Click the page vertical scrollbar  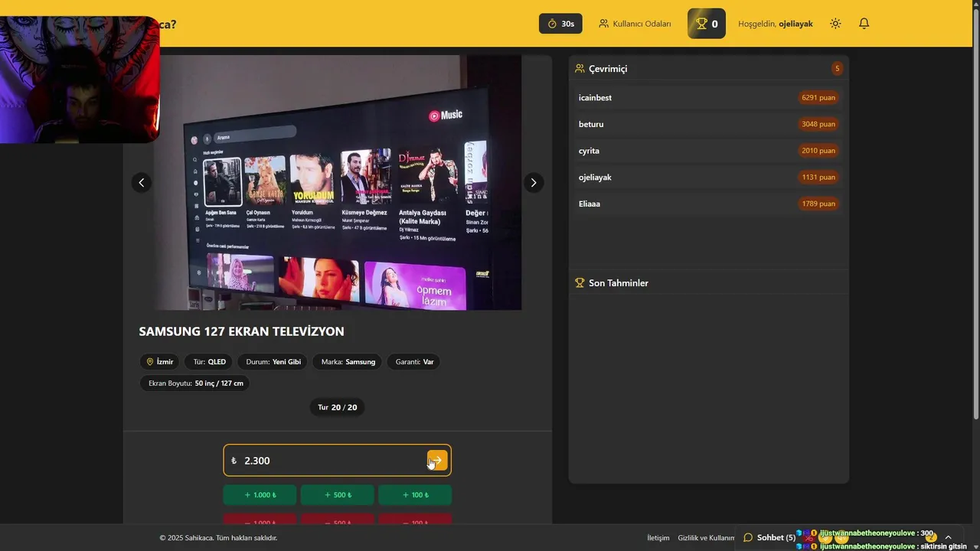coord(975,214)
